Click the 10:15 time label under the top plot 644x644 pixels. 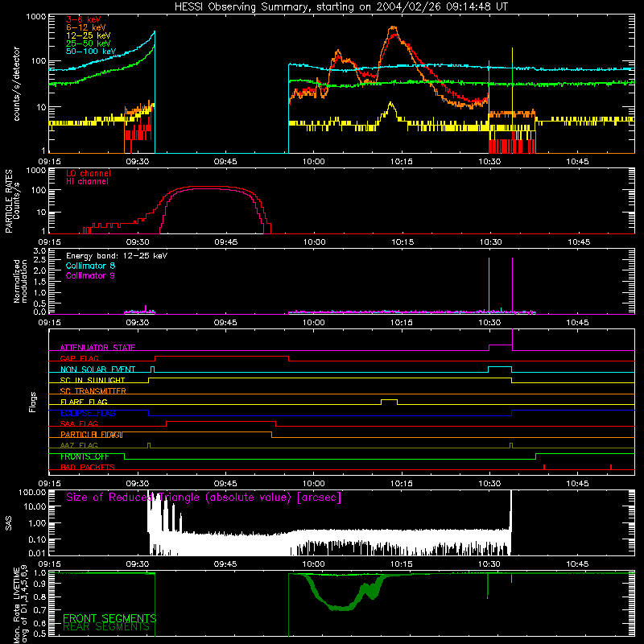[402, 162]
